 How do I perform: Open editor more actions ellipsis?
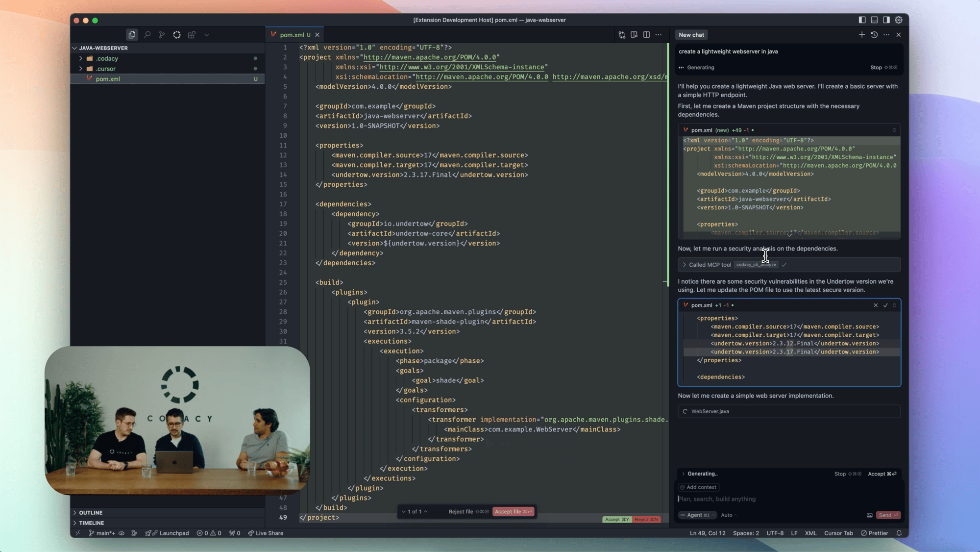(659, 35)
